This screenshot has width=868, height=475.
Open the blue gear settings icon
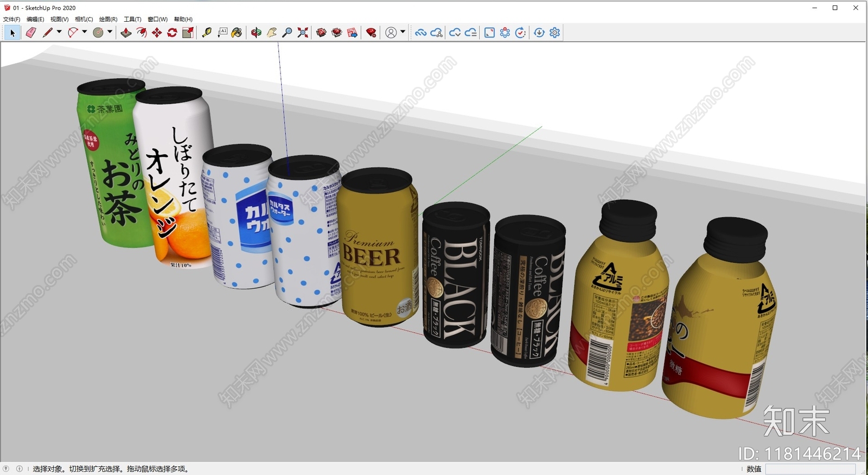554,33
